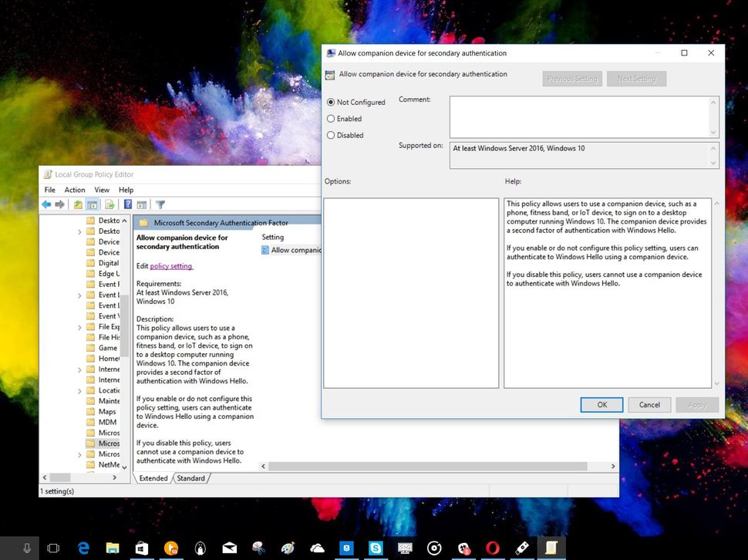This screenshot has height=560, width=748.
Task: Launch Skype from the taskbar
Action: click(376, 548)
